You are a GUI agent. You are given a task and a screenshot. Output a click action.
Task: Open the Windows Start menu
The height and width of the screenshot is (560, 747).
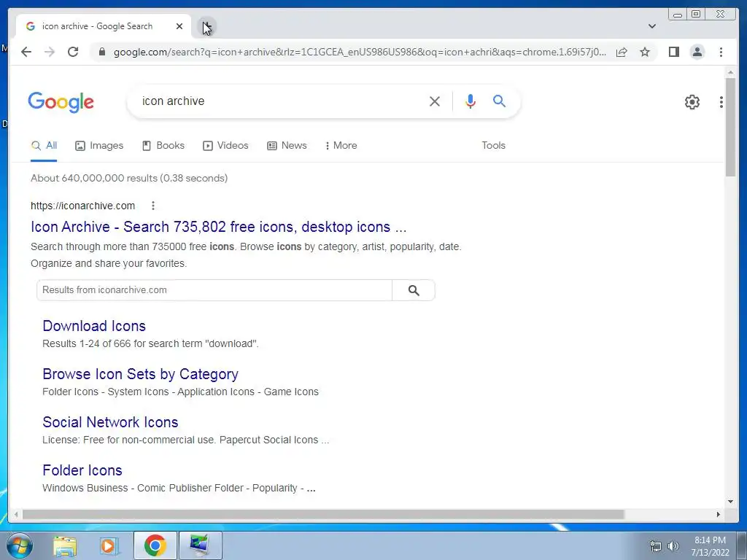(19, 545)
